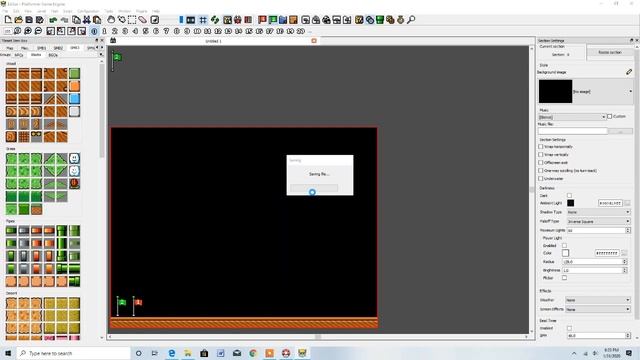Open the Weather effects dropdown
This screenshot has height=360, width=640.
[x=598, y=300]
